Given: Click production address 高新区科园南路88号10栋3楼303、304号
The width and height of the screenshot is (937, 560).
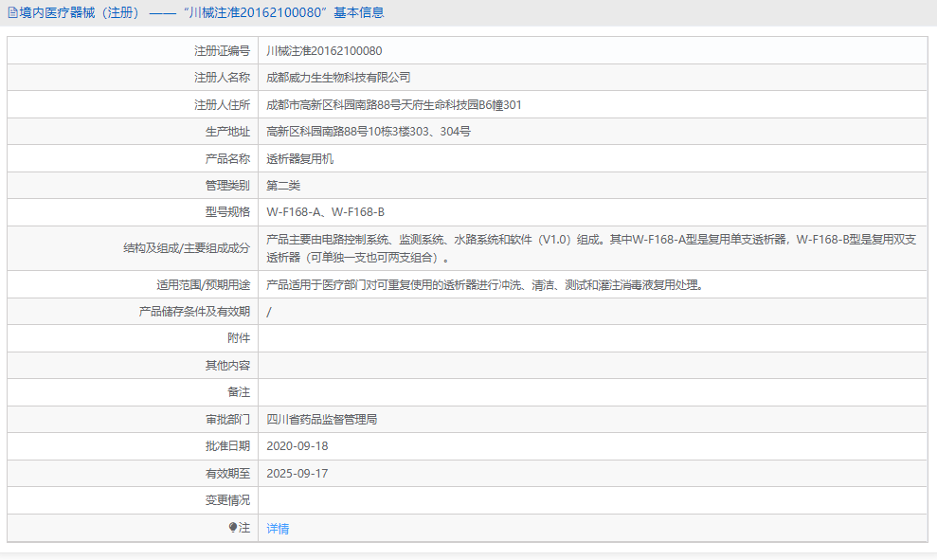Looking at the screenshot, I should pos(369,132).
